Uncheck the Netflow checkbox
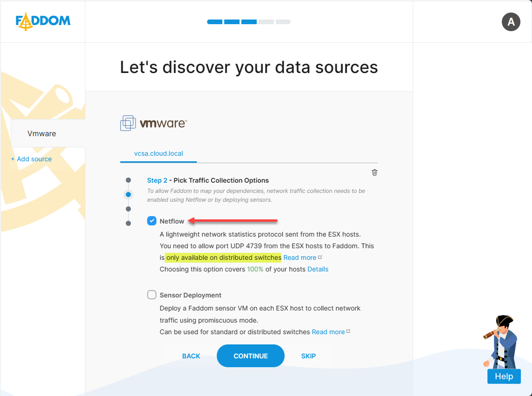 coord(152,221)
